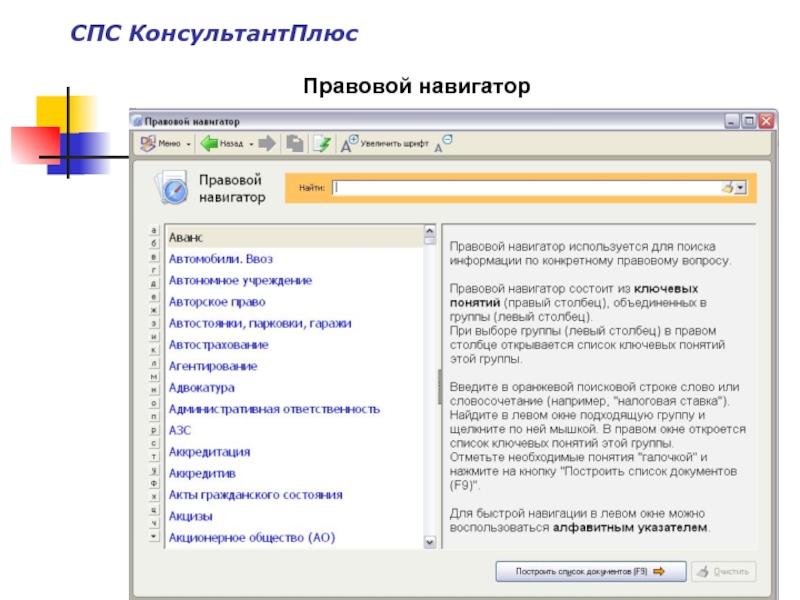800x600 pixels.
Task: Open Акты гражданского состояния group
Action: pyautogui.click(x=255, y=494)
